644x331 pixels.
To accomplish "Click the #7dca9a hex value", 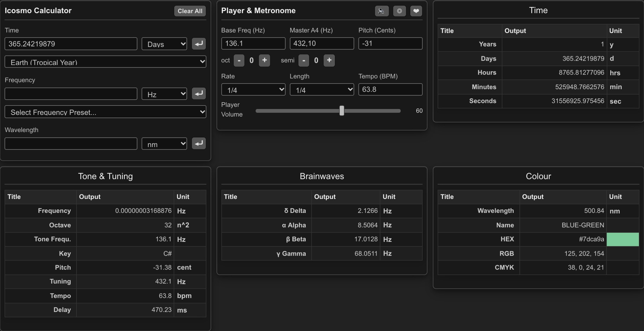I will [591, 239].
